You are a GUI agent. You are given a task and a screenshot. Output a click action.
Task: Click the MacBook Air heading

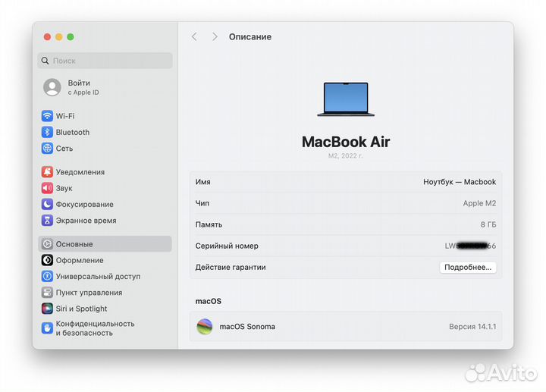pyautogui.click(x=346, y=142)
